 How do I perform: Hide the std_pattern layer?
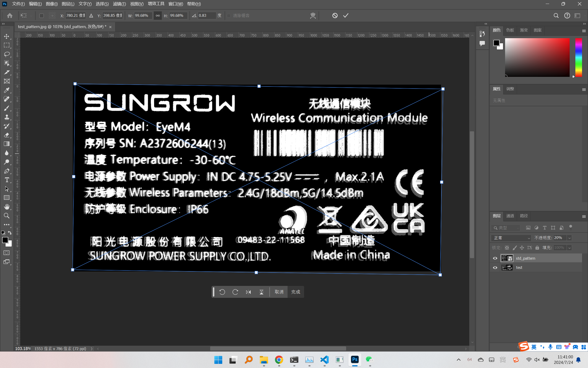[495, 258]
